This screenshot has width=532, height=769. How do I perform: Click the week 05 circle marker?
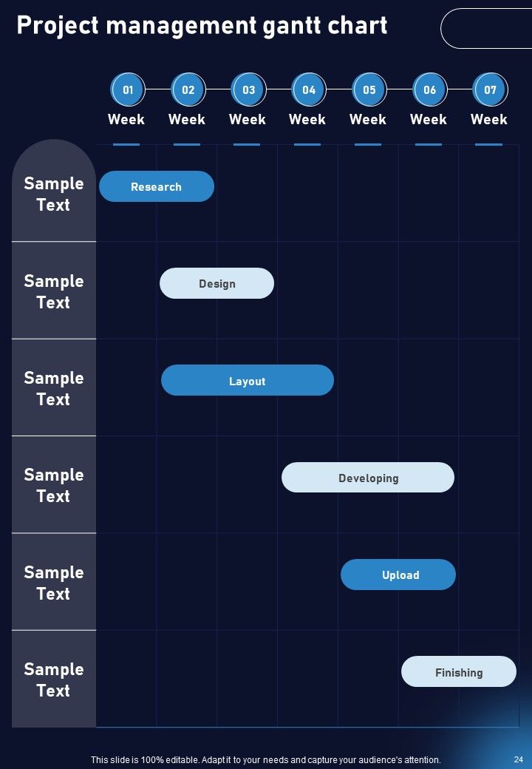(369, 89)
